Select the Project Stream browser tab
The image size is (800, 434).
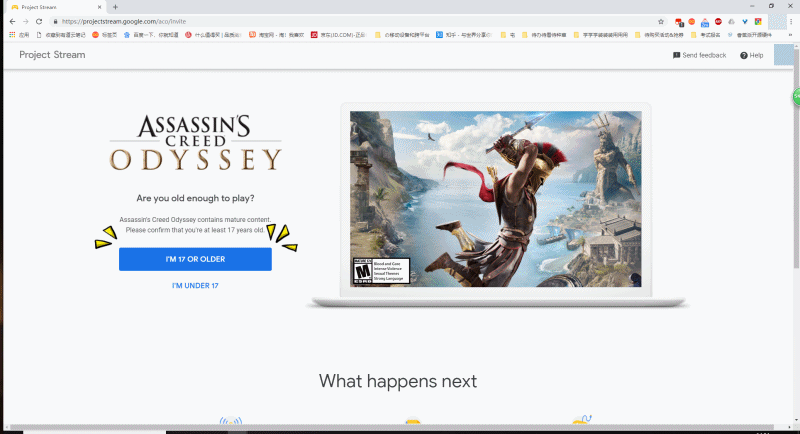pos(56,7)
